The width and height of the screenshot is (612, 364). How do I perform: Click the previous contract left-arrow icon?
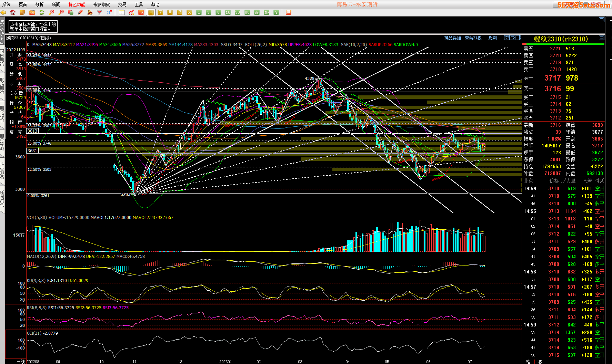pos(507,38)
